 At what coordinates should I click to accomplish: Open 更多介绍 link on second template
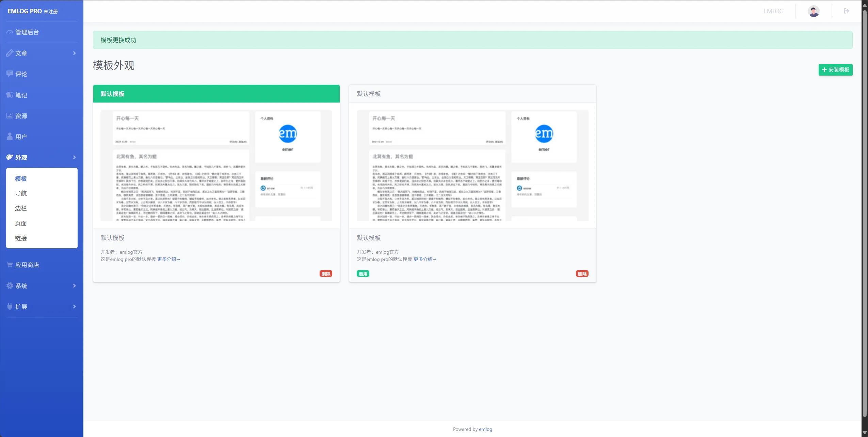tap(424, 259)
